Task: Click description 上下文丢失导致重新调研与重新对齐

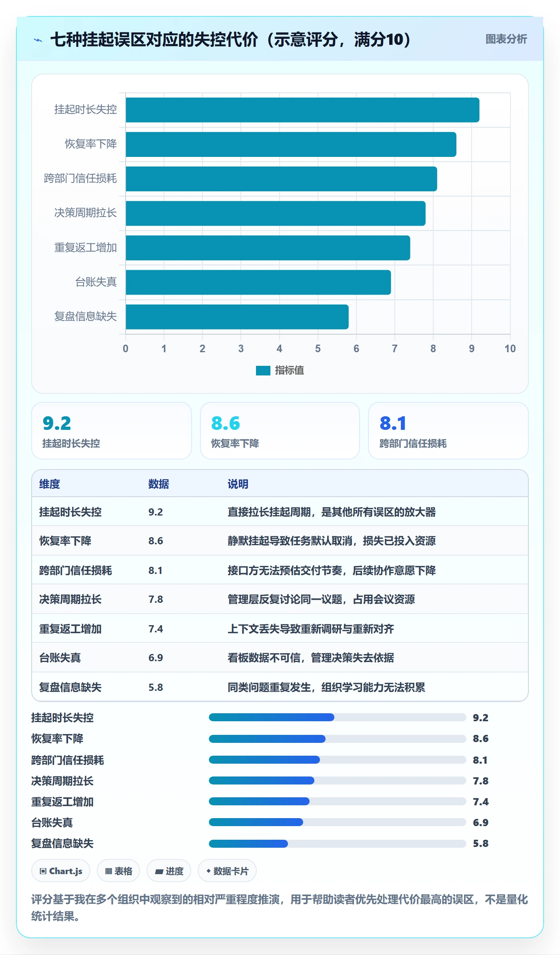Action: 311,629
